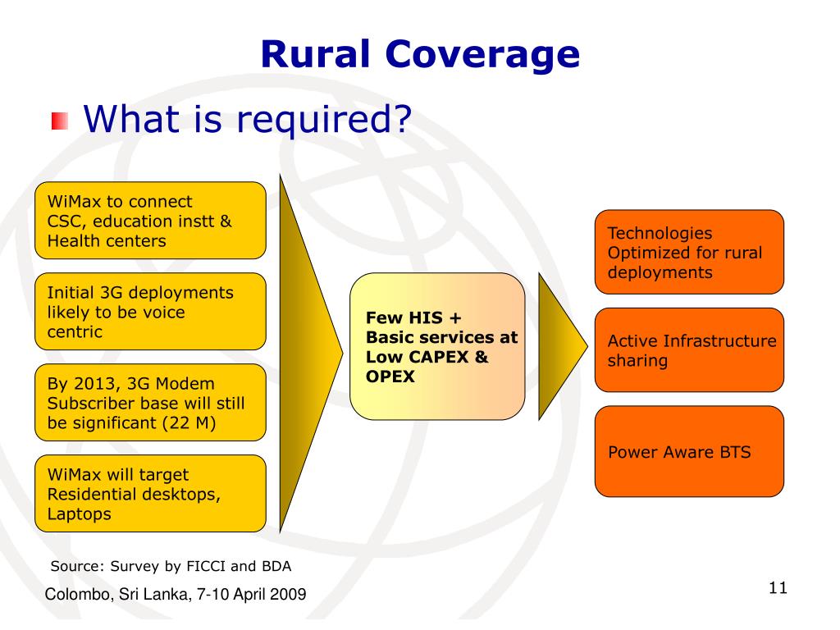Click the slide number 11

pyautogui.click(x=778, y=588)
